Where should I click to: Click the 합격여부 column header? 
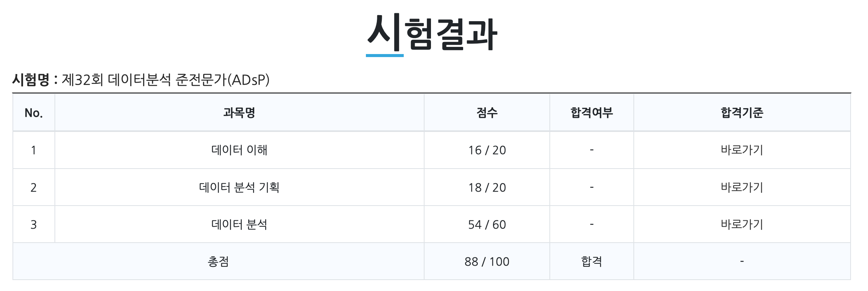[591, 113]
